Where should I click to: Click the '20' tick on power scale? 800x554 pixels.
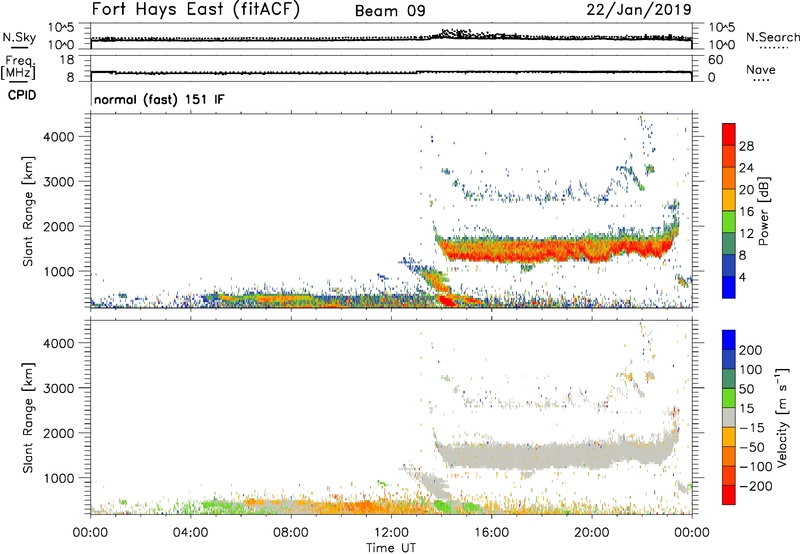[746, 190]
